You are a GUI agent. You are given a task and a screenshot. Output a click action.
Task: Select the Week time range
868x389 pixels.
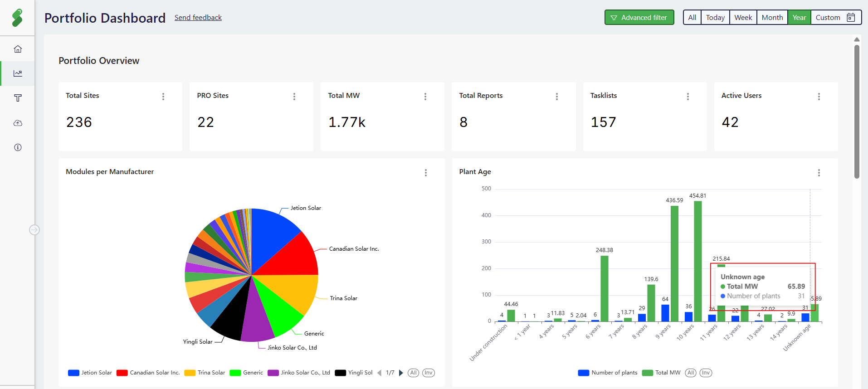pyautogui.click(x=743, y=18)
